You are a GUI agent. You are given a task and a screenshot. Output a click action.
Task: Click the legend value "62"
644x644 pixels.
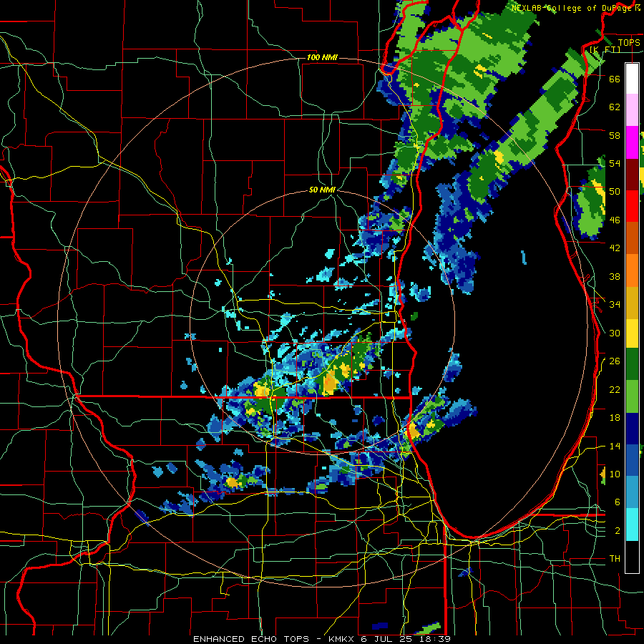point(615,107)
